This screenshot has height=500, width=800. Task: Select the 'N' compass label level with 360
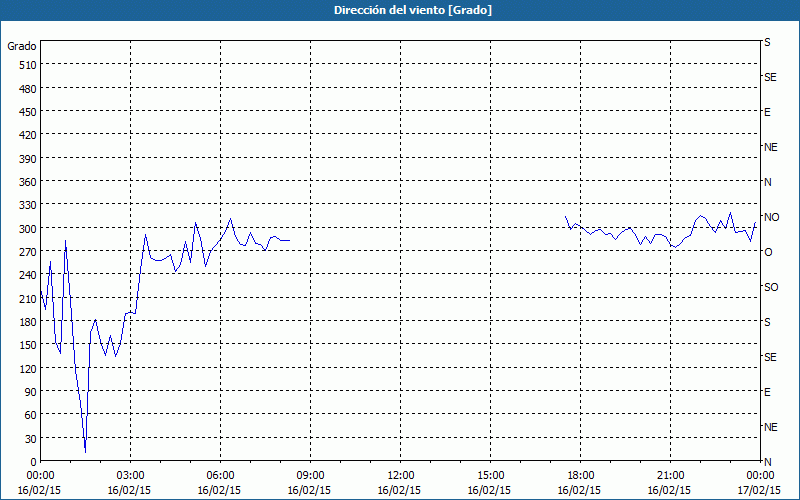[768, 182]
